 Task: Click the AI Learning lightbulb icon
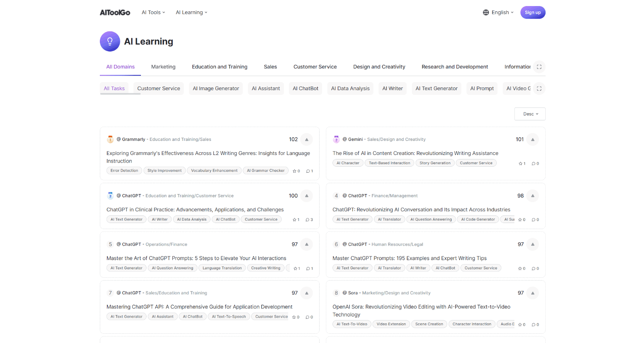(110, 41)
